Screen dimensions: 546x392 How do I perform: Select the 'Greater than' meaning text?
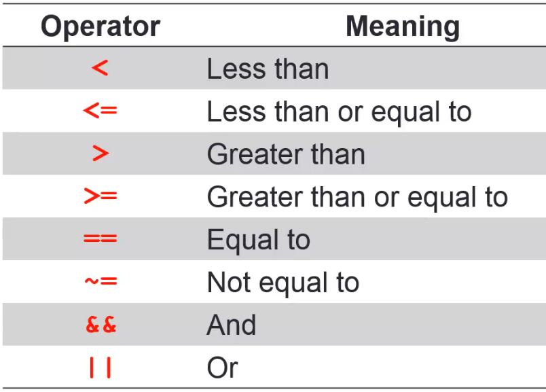(x=286, y=154)
